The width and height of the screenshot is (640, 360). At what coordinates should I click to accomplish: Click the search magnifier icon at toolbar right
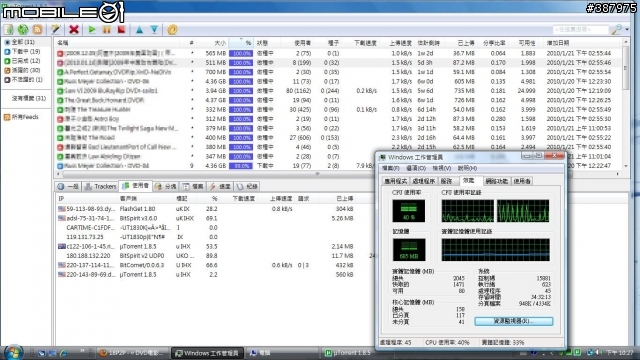[x=617, y=29]
